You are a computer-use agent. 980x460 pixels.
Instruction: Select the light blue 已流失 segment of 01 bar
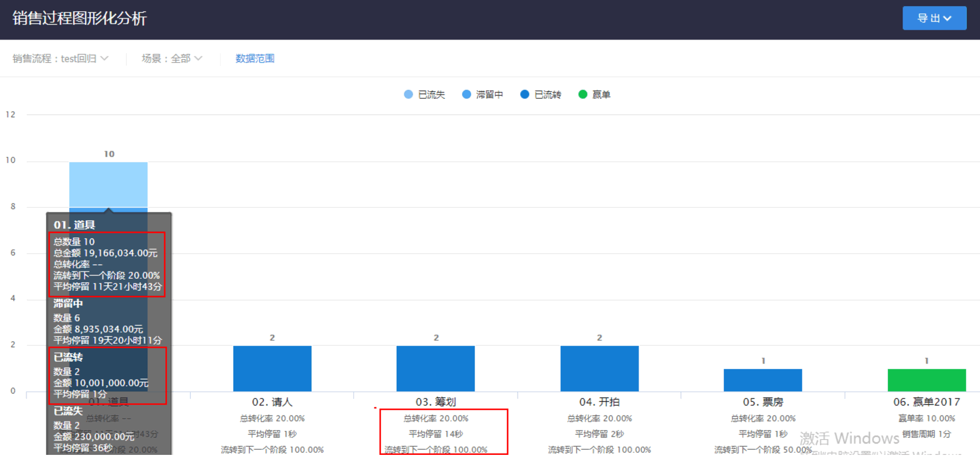(x=108, y=184)
